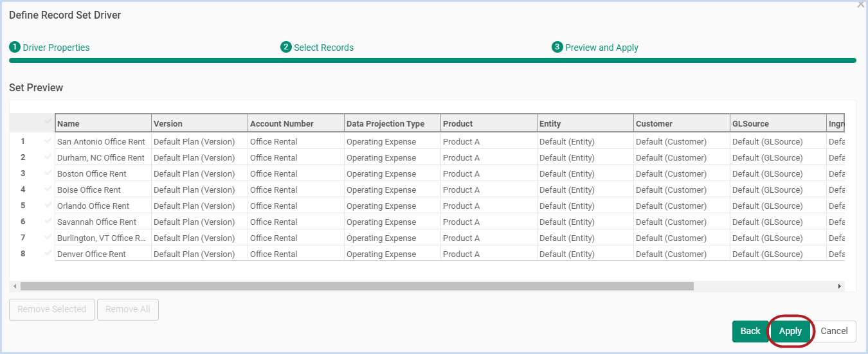The image size is (868, 354).
Task: Check the row 7 Burlington checkmark
Action: click(x=48, y=237)
